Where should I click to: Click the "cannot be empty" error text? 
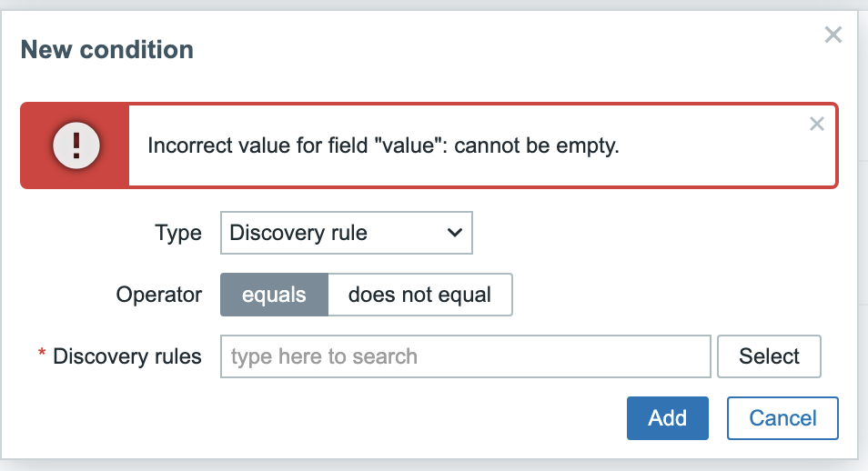click(537, 145)
